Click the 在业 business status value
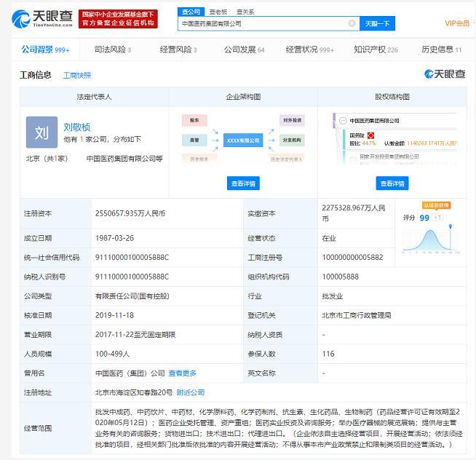The image size is (476, 460). pyautogui.click(x=329, y=238)
